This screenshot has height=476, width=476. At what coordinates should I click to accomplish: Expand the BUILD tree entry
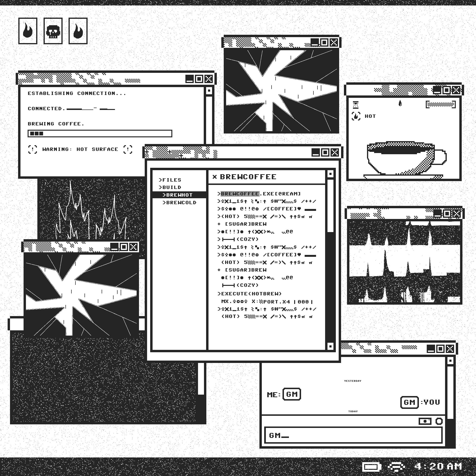(170, 187)
